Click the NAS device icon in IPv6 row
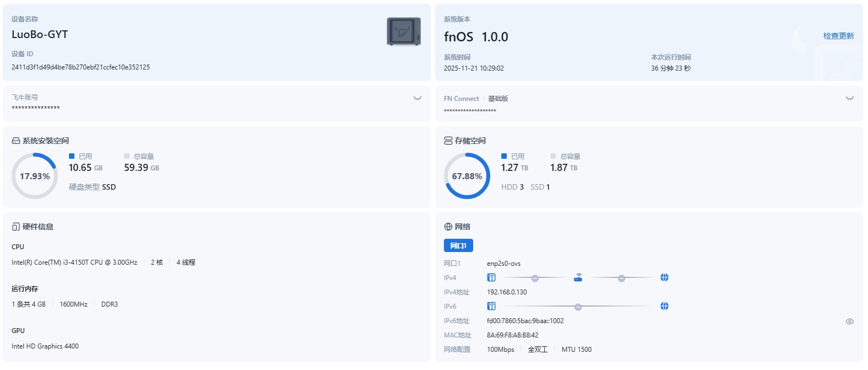This screenshot has height=370, width=868. (x=491, y=306)
